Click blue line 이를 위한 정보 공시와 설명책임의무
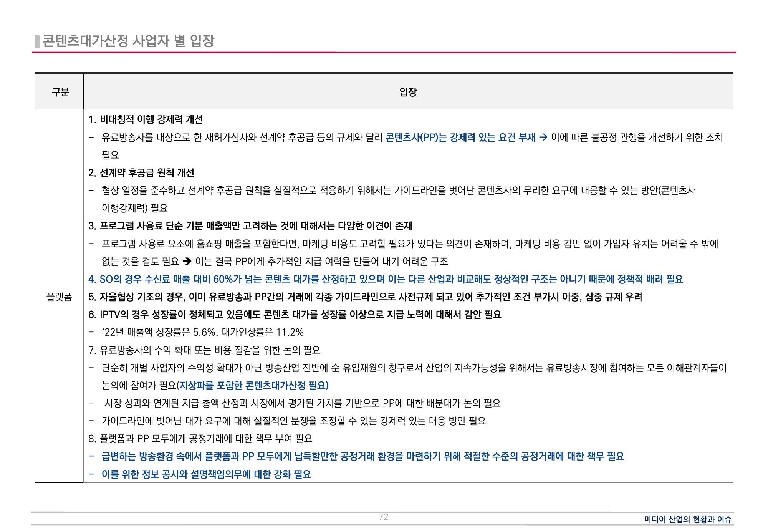The height and width of the screenshot is (532, 768). (206, 474)
